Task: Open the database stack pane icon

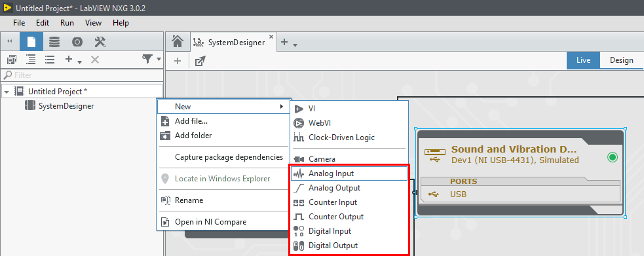Action: coord(54,41)
